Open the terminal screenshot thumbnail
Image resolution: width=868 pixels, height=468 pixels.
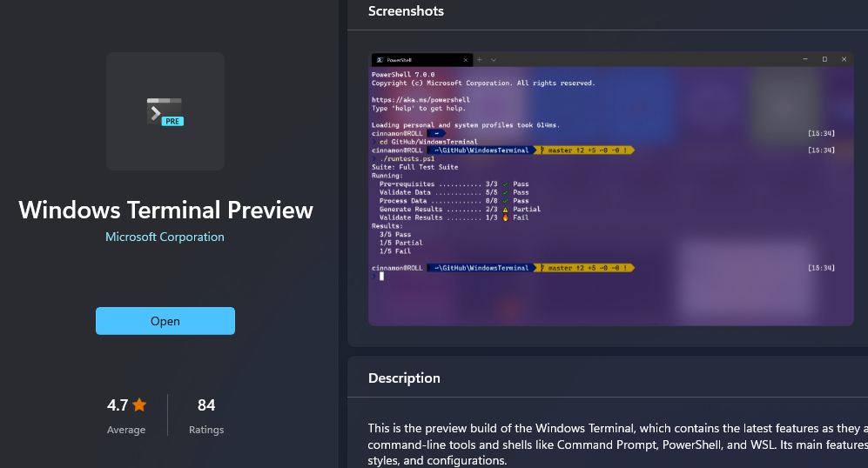point(611,189)
